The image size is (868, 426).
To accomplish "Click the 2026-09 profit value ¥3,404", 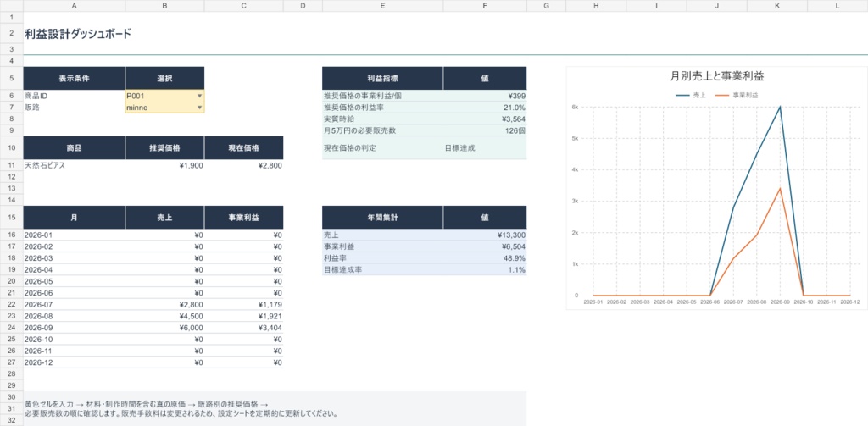I will click(243, 327).
